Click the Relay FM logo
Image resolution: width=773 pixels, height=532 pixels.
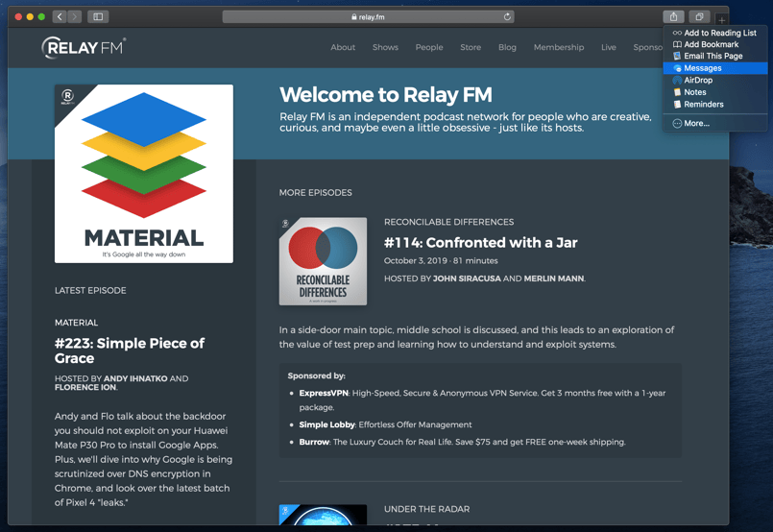click(x=84, y=48)
